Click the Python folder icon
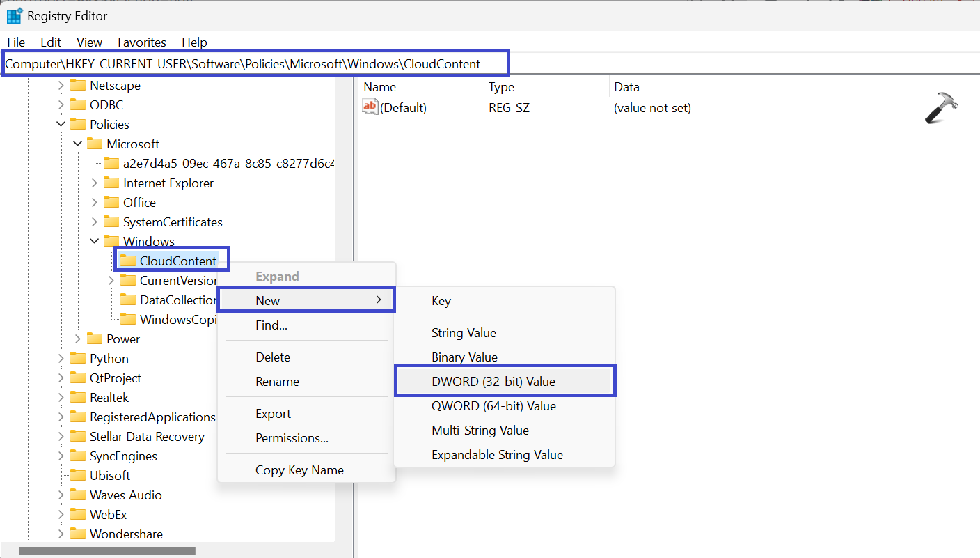The height and width of the screenshot is (558, 980). click(78, 358)
